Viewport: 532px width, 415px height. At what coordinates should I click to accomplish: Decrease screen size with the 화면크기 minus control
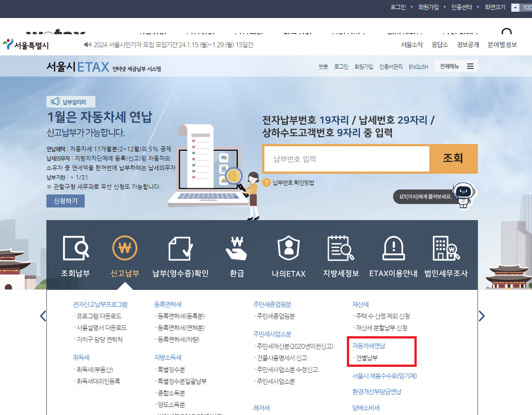[x=514, y=7]
